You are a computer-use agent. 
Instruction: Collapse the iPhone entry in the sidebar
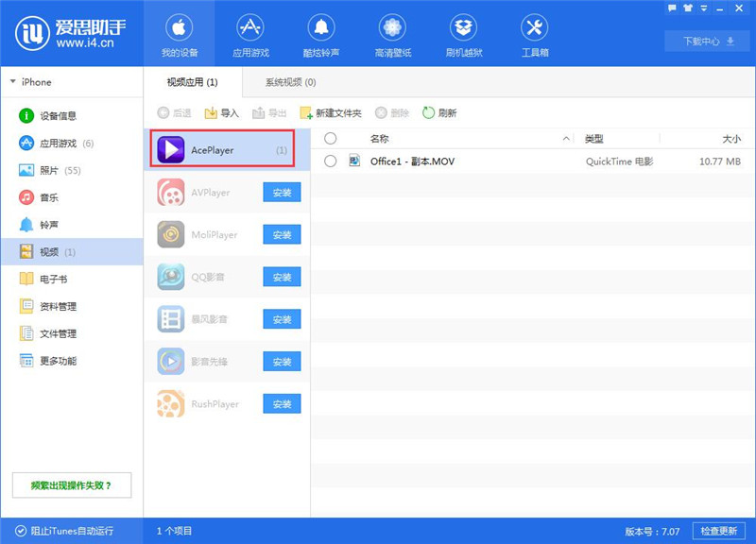tap(15, 82)
